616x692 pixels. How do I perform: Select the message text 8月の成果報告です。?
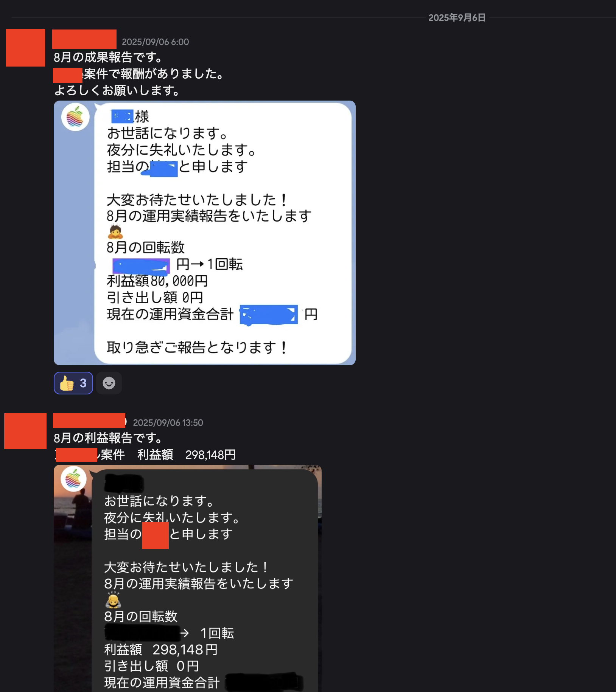click(108, 57)
